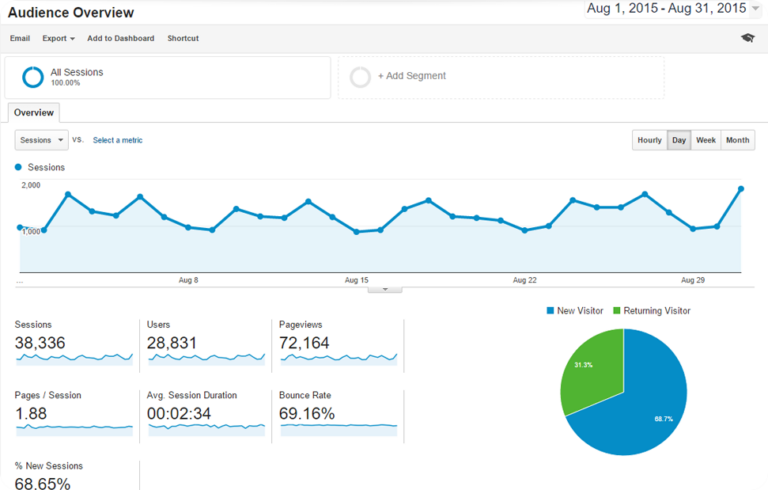Switch chart granularity to Hourly
768x490 pixels.
[649, 140]
